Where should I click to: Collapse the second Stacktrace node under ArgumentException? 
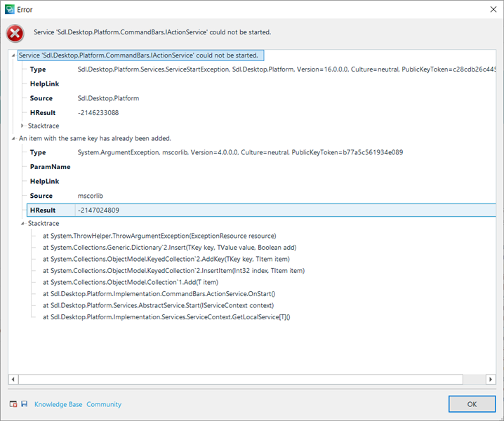point(22,223)
